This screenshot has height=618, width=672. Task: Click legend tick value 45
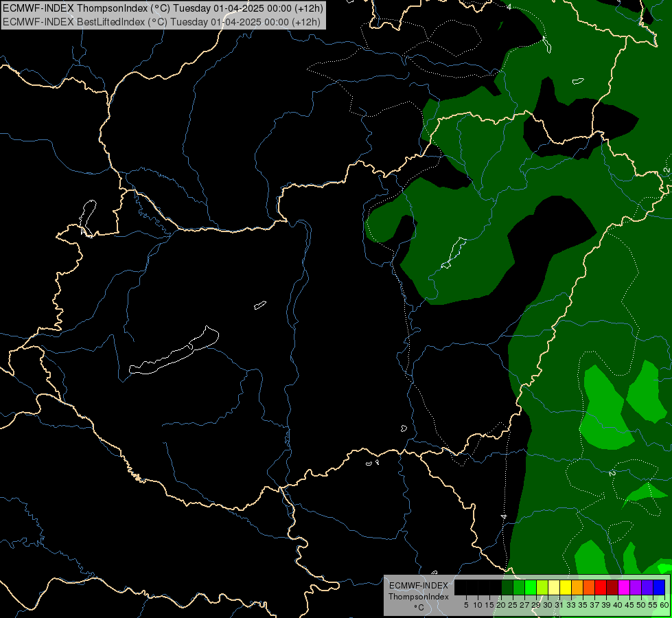point(629,605)
